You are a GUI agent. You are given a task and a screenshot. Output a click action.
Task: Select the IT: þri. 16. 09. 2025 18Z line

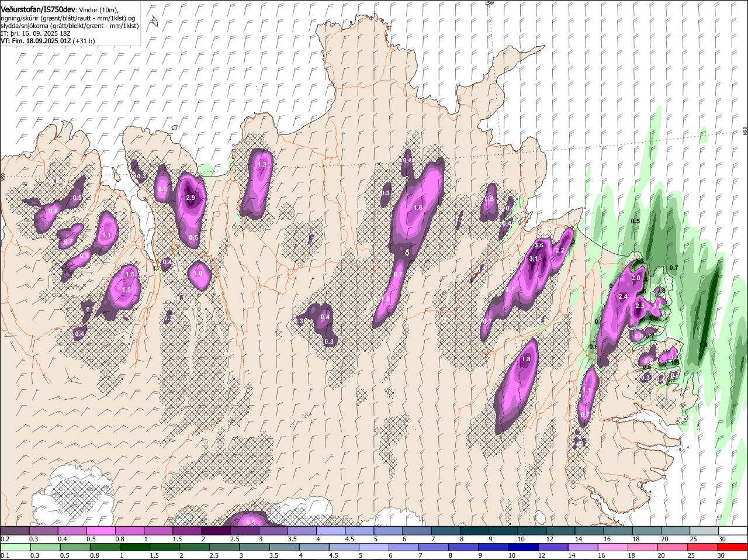point(36,33)
